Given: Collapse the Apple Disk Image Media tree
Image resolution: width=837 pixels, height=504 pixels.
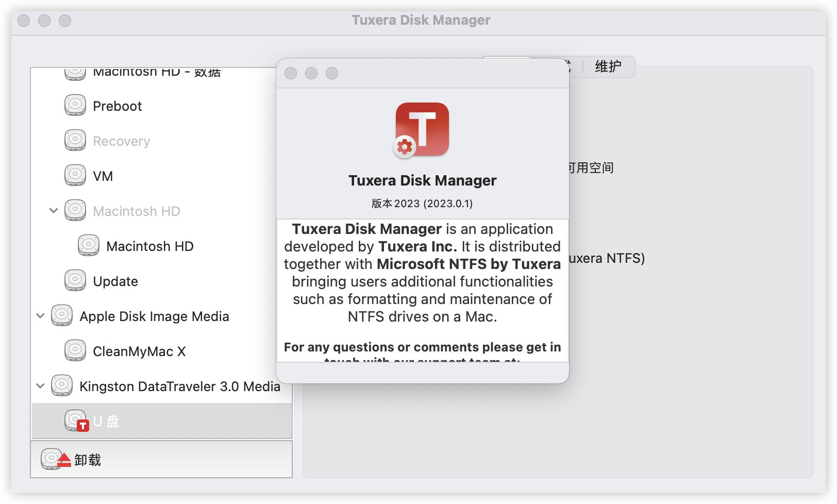Looking at the screenshot, I should [40, 315].
